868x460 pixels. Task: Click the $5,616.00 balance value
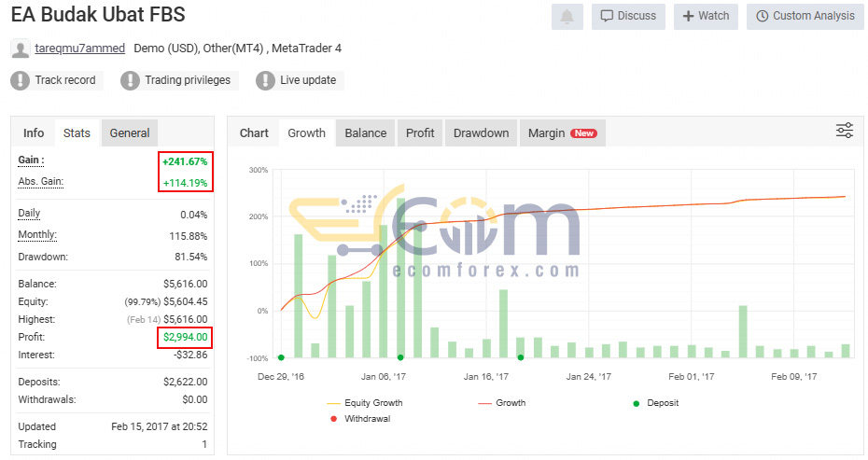pyautogui.click(x=186, y=284)
